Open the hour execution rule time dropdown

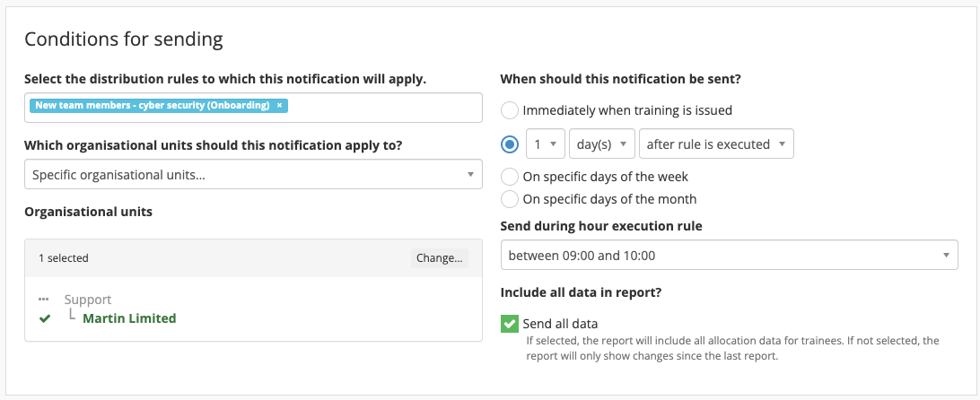click(x=729, y=256)
